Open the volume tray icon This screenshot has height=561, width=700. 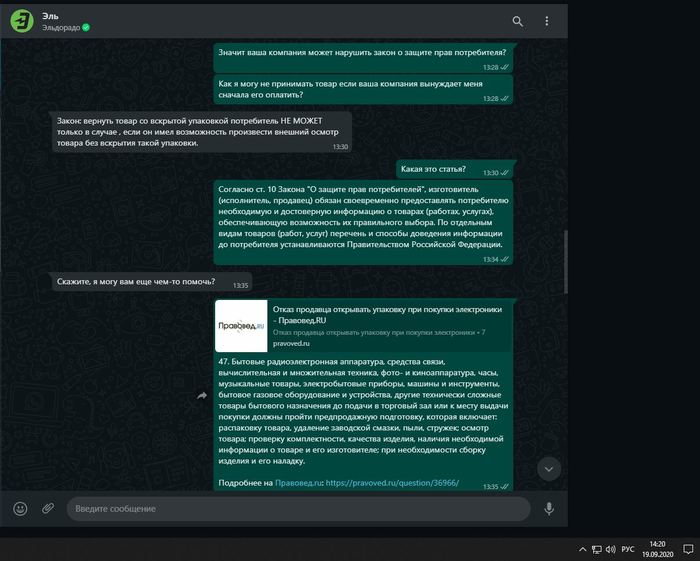point(610,549)
